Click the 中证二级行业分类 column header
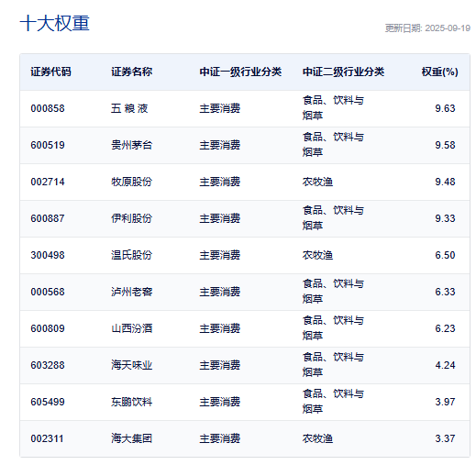Viewport: 476px width, 465px height. (343, 72)
